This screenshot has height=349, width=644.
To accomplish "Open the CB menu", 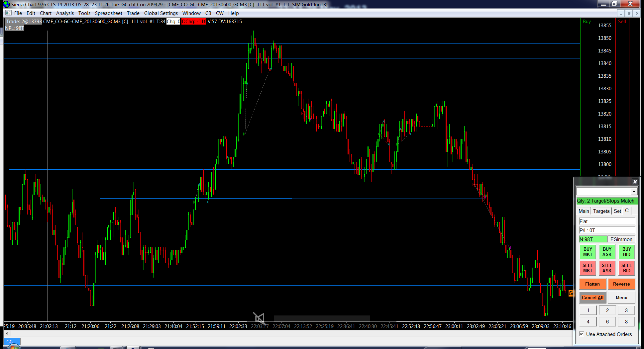I will [x=208, y=13].
